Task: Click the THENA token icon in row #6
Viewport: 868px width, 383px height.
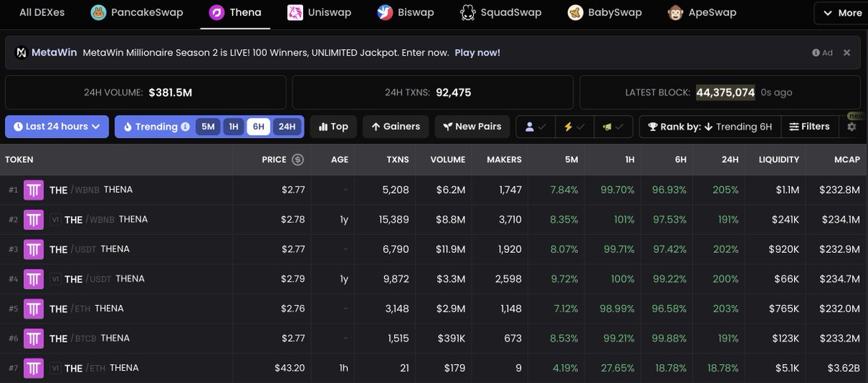Action: pos(34,338)
